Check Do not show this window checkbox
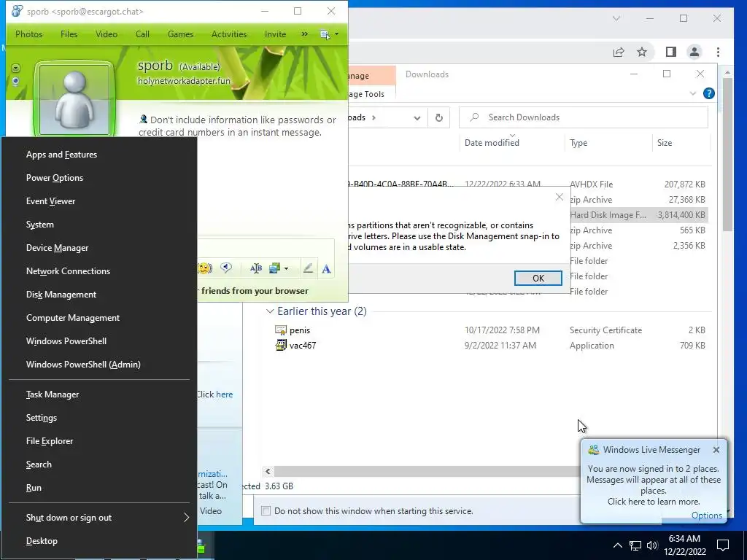Viewport: 747px width, 560px height. [x=266, y=511]
